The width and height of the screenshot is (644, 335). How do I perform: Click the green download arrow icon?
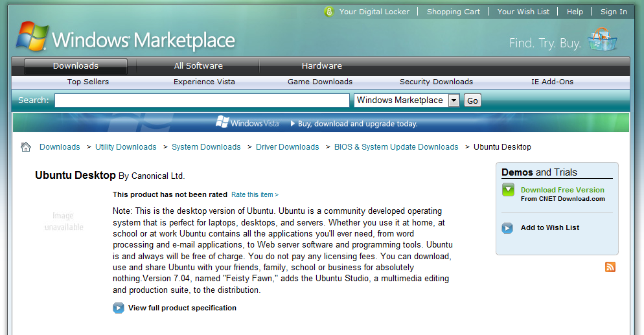pos(508,190)
